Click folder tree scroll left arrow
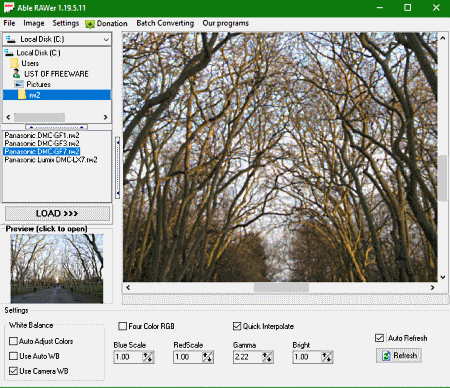The image size is (450, 388). coord(8,117)
